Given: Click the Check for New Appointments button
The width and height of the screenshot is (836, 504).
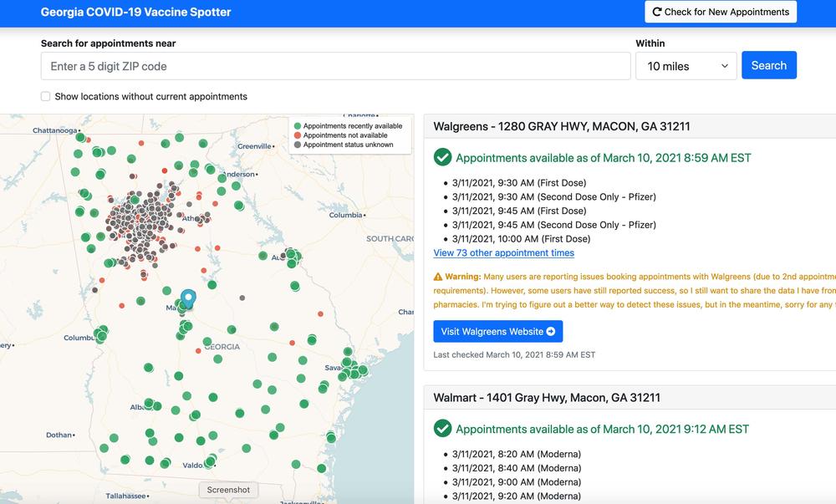Looking at the screenshot, I should point(721,12).
